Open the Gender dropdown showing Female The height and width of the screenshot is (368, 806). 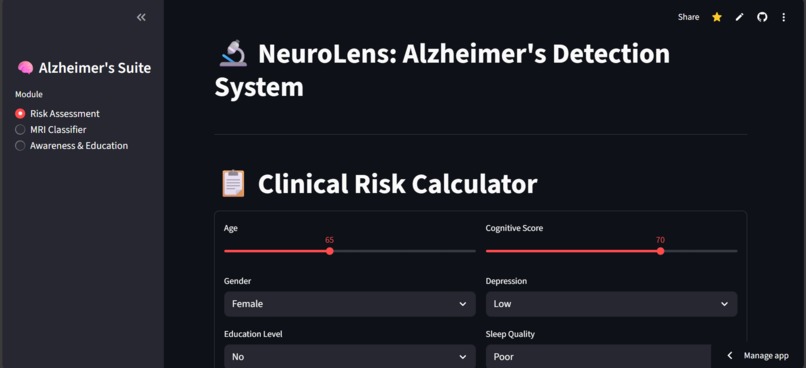click(x=350, y=304)
